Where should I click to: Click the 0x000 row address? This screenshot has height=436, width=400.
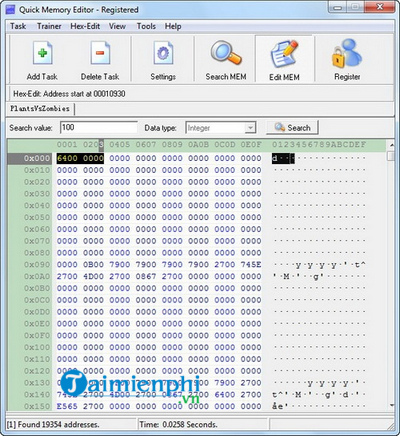37,158
